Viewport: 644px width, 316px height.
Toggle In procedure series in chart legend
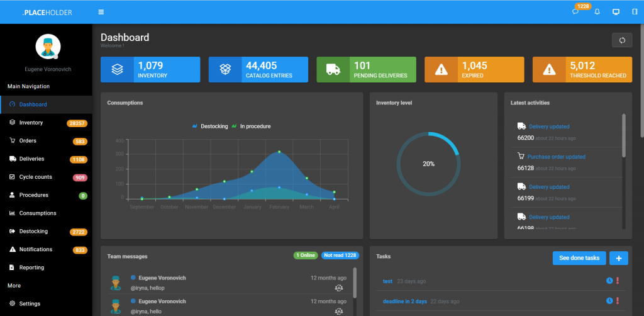click(x=252, y=127)
